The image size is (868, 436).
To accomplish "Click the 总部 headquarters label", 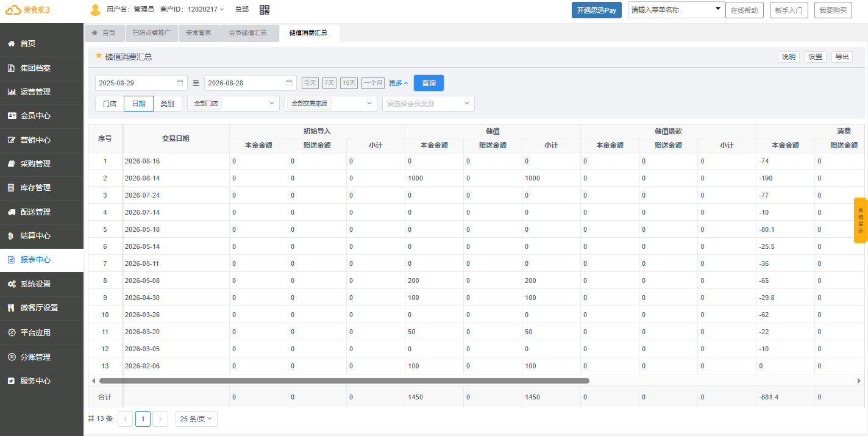I will tap(242, 10).
